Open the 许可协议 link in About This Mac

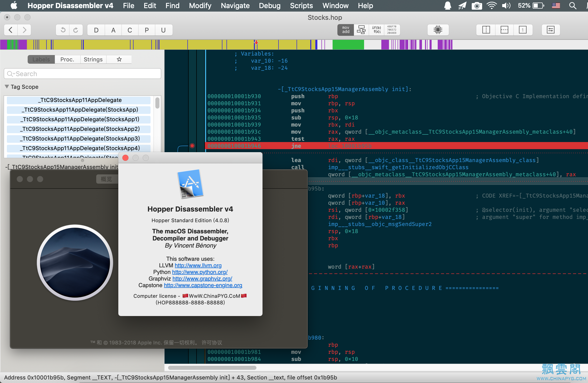coord(212,343)
